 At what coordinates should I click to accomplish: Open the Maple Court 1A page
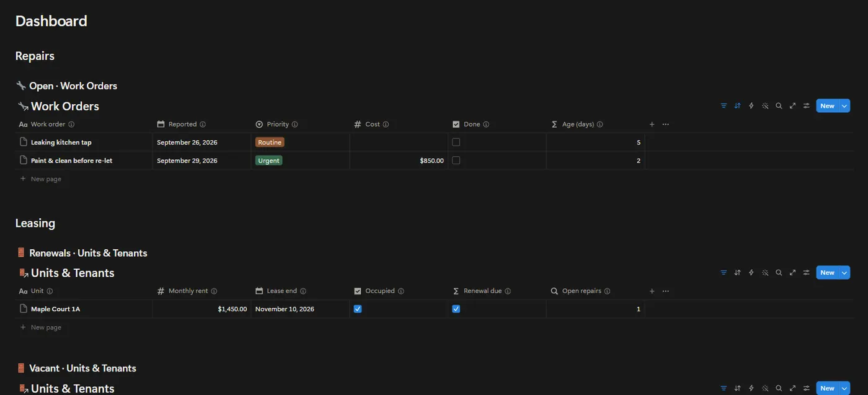55,309
